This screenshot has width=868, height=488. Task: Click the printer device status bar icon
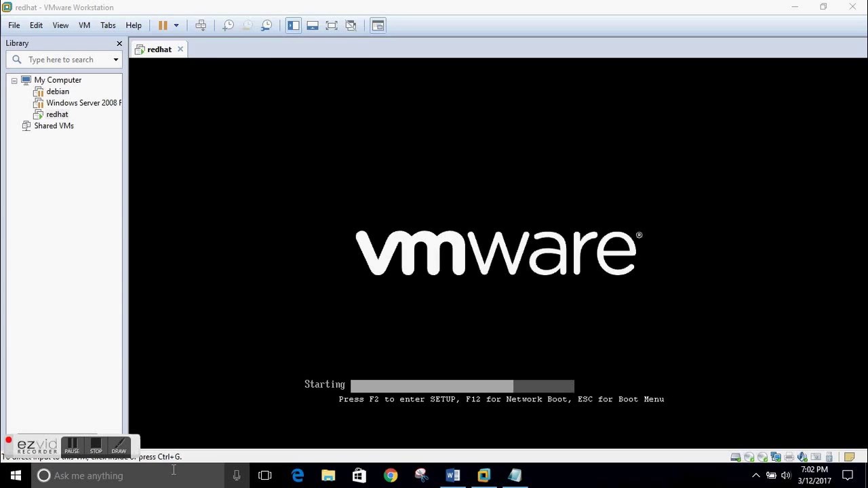[x=789, y=457]
